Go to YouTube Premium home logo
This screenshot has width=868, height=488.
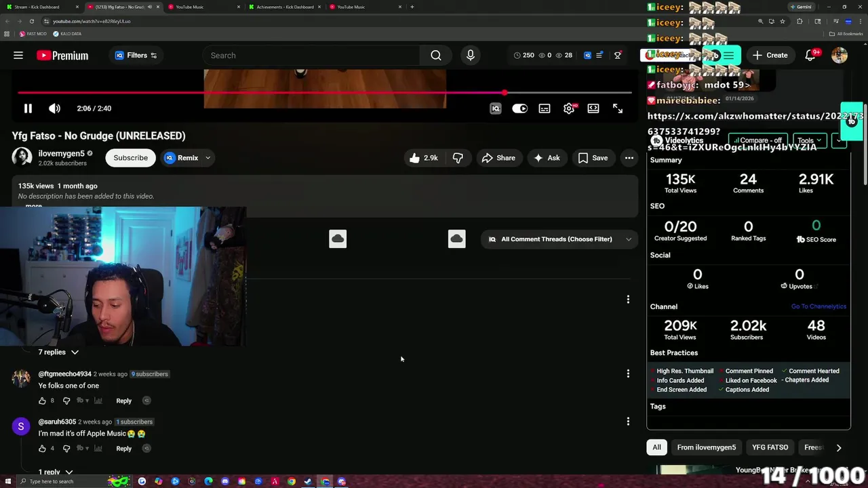tap(62, 56)
